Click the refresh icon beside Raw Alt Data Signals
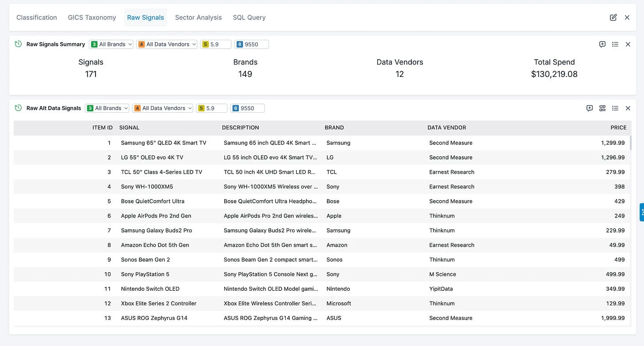 pos(18,108)
